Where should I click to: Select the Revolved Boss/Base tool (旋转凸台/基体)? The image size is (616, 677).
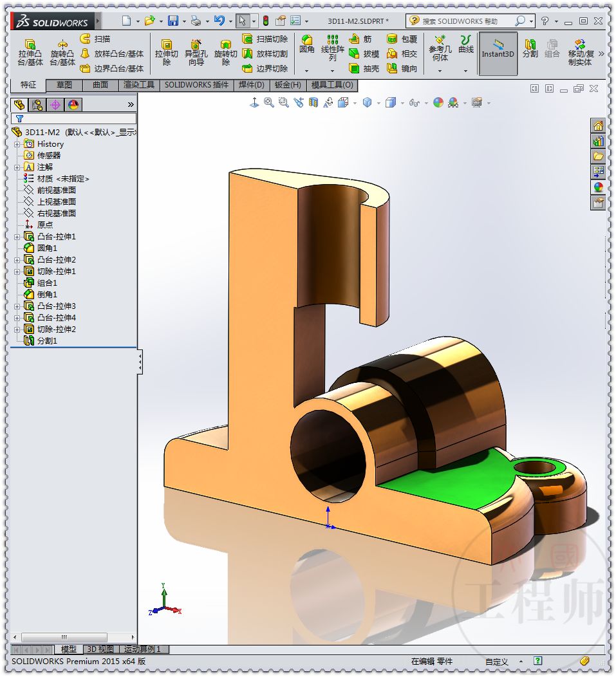62,52
